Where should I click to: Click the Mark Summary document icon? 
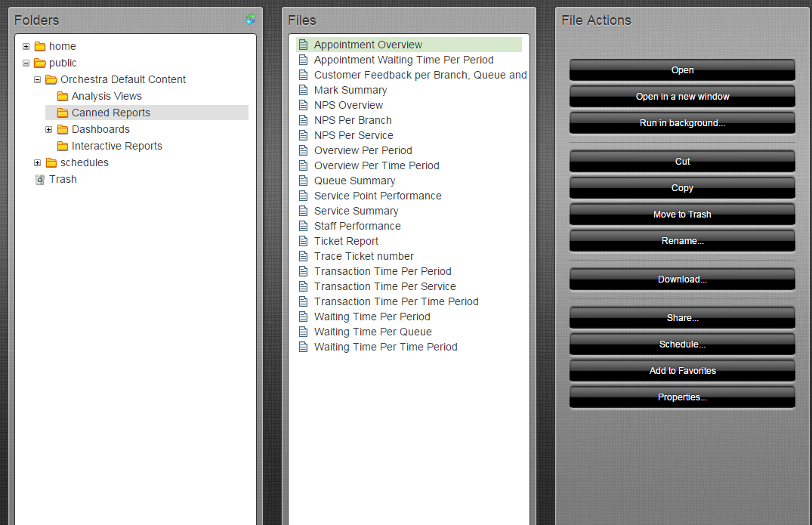pyautogui.click(x=304, y=90)
